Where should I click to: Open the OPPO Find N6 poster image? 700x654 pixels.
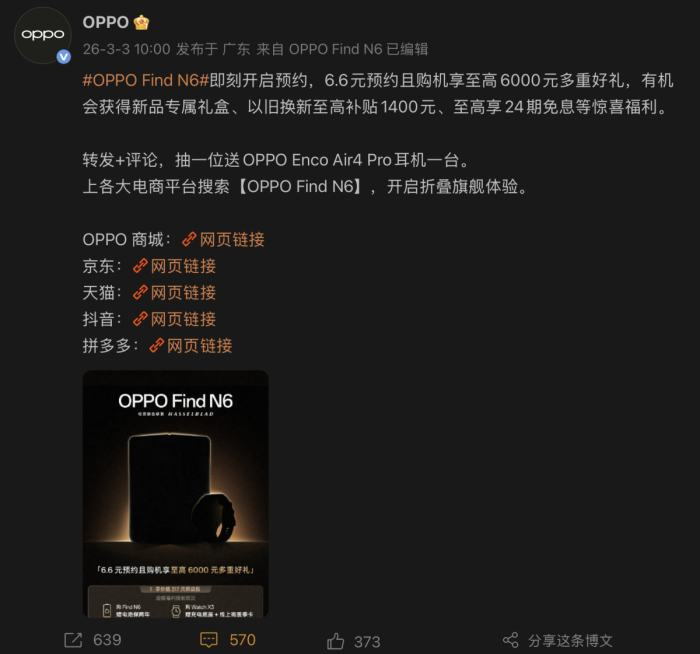pos(175,494)
